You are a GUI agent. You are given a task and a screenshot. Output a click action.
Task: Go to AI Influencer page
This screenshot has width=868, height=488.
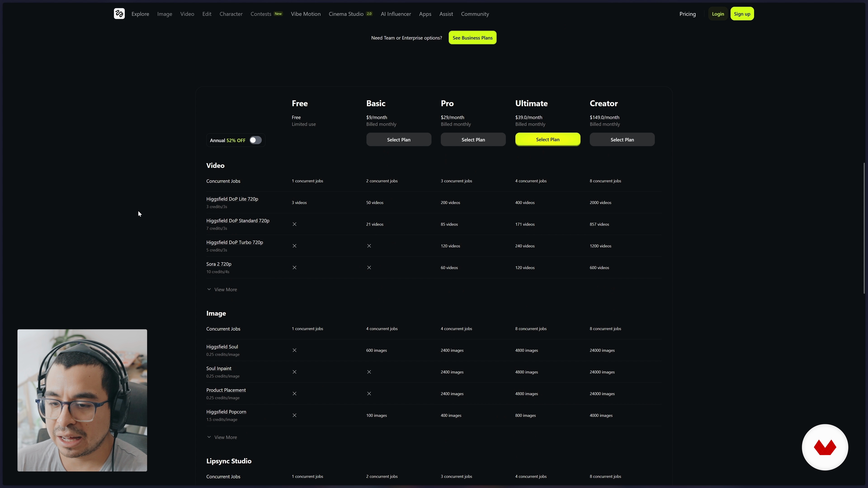[x=396, y=14]
